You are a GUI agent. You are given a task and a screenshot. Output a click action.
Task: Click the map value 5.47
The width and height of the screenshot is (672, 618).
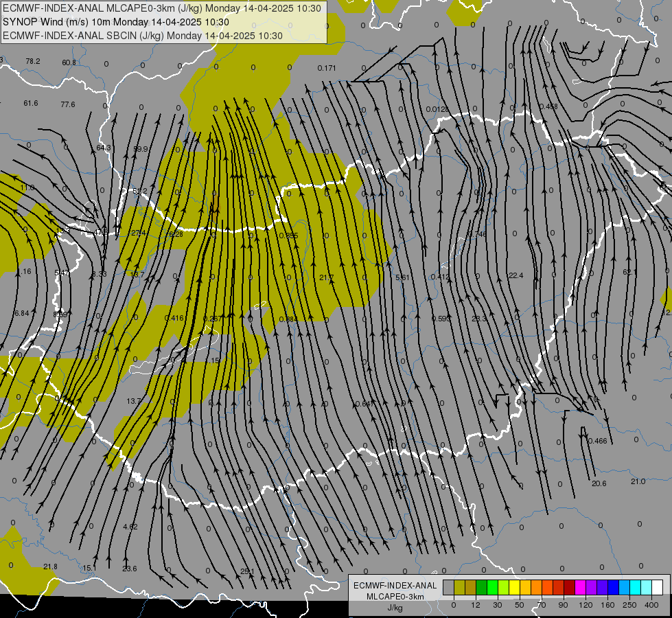click(62, 273)
